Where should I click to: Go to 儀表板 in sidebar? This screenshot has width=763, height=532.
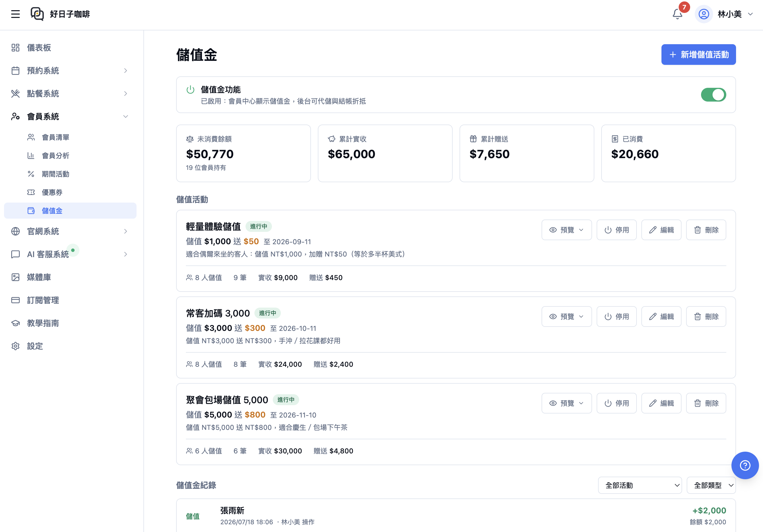70,48
